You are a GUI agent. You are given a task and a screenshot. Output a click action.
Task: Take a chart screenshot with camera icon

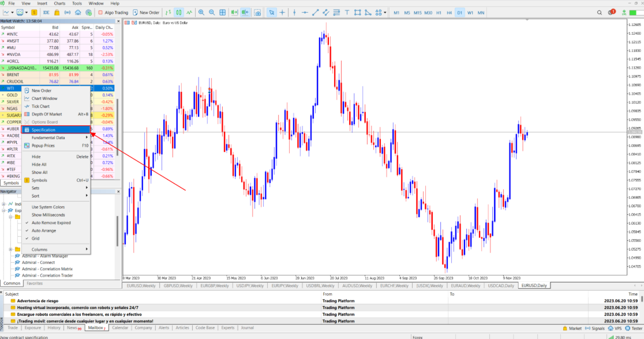click(257, 13)
